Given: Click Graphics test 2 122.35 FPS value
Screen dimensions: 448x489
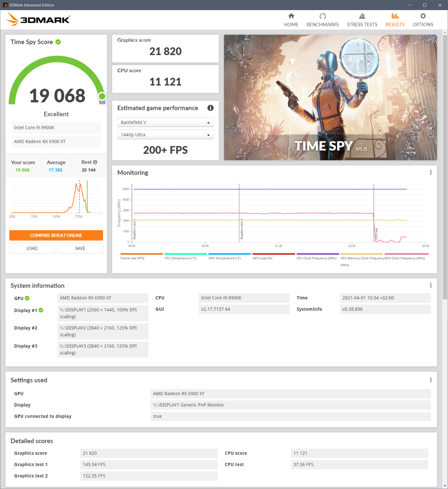Looking at the screenshot, I should coord(149,476).
